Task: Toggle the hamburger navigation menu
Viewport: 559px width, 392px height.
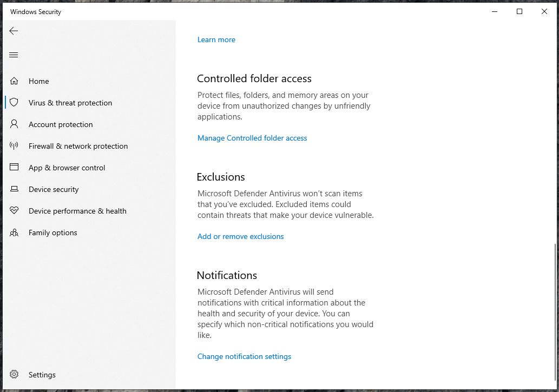Action: pos(14,55)
